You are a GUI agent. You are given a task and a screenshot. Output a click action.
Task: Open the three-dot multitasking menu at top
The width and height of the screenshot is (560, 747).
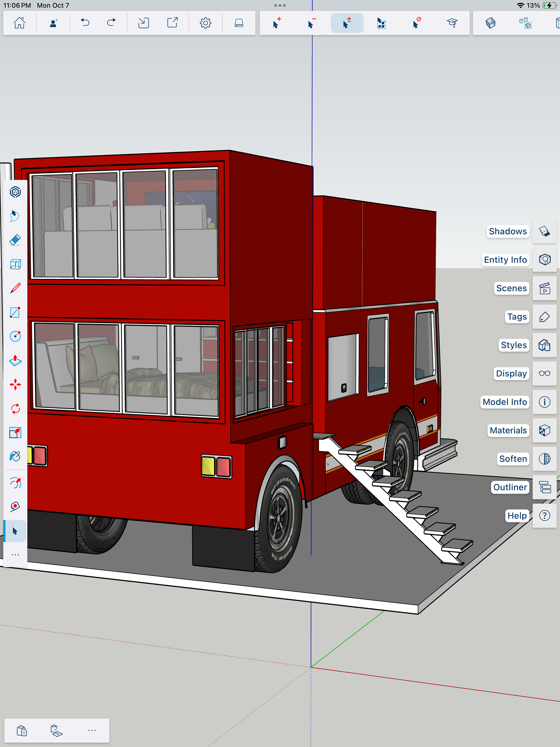(x=280, y=6)
